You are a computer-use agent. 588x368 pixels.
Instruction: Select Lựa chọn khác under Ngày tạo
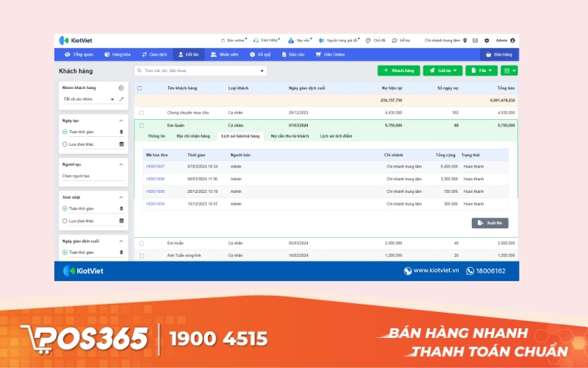[65, 144]
